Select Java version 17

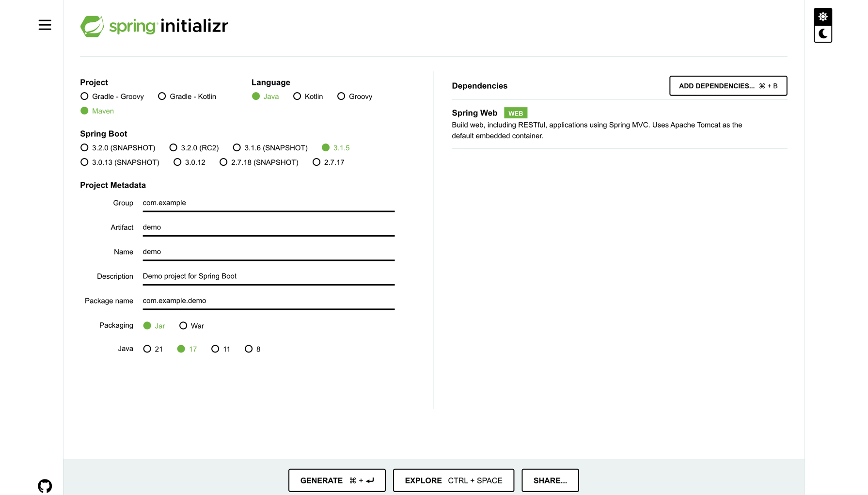pos(187,349)
